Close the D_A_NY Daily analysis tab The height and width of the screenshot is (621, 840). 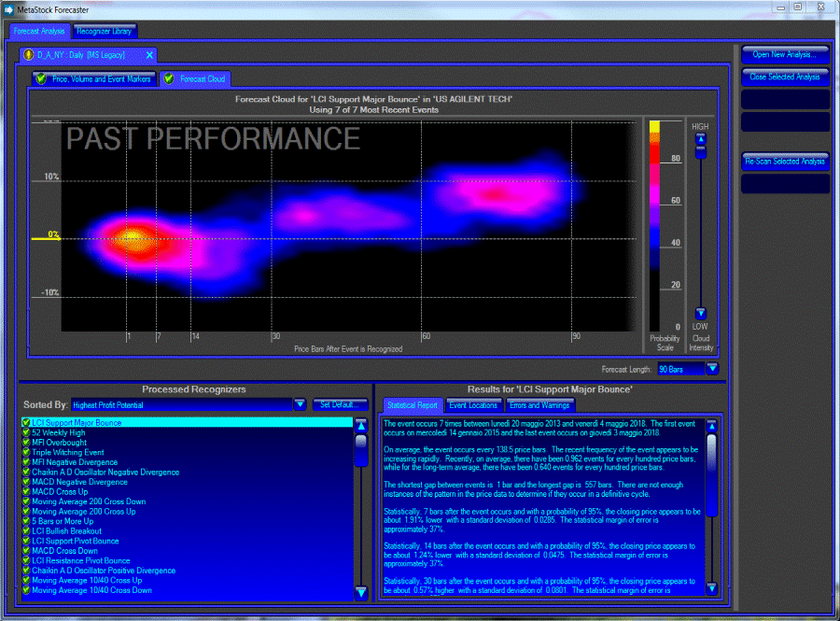(x=149, y=55)
